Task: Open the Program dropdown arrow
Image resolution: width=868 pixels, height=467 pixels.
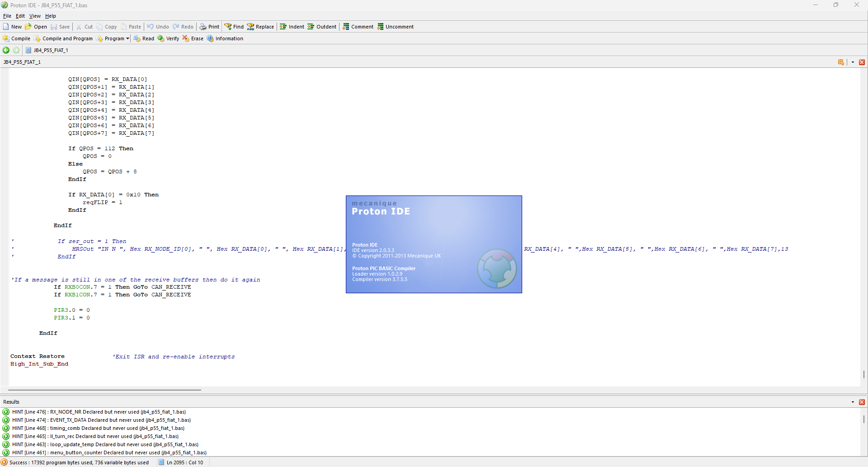Action: (128, 38)
